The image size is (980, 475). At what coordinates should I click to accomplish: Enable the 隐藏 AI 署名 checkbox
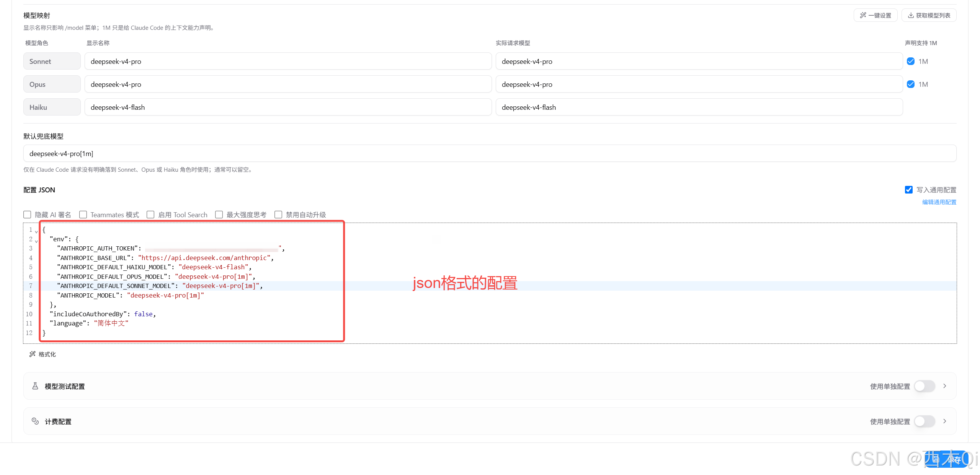tap(27, 215)
